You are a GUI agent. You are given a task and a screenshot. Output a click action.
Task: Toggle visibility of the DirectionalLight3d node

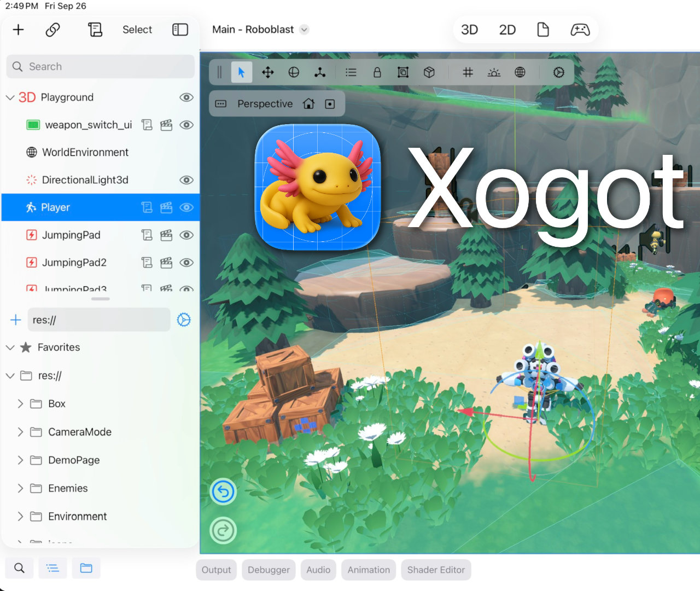186,179
